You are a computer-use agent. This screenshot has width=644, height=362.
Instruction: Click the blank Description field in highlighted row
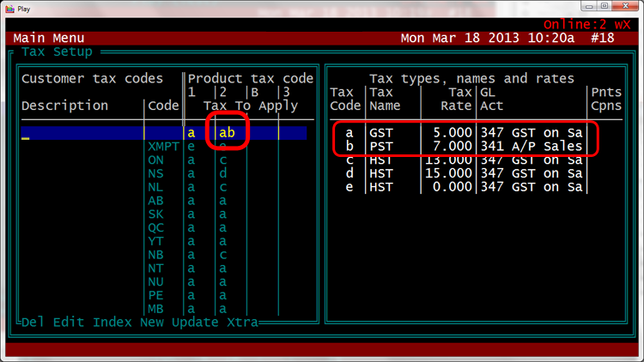click(x=82, y=133)
